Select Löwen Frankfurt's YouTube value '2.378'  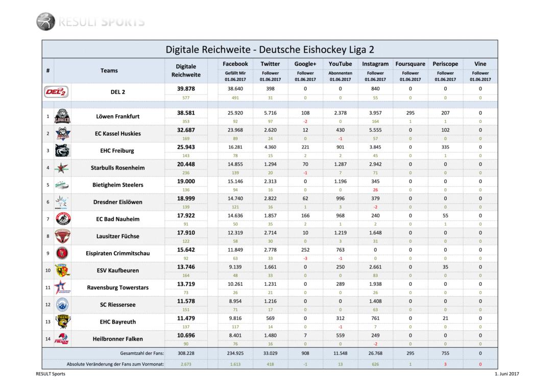pyautogui.click(x=340, y=113)
